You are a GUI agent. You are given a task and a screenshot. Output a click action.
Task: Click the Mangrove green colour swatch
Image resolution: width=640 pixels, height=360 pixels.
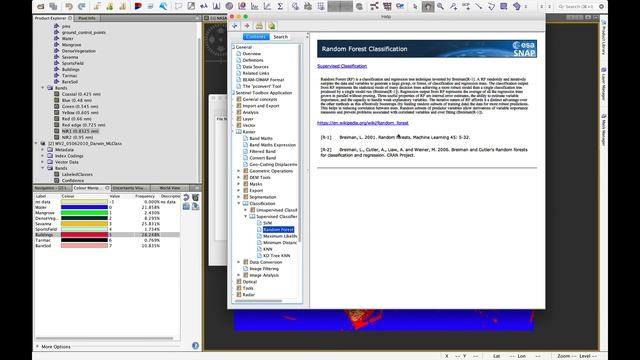point(84,213)
